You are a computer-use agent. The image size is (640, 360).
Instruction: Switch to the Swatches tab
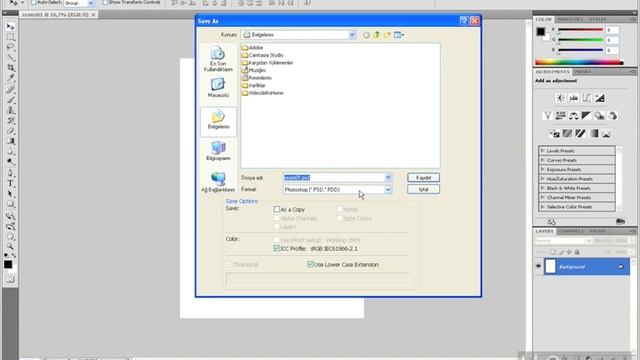click(x=570, y=19)
